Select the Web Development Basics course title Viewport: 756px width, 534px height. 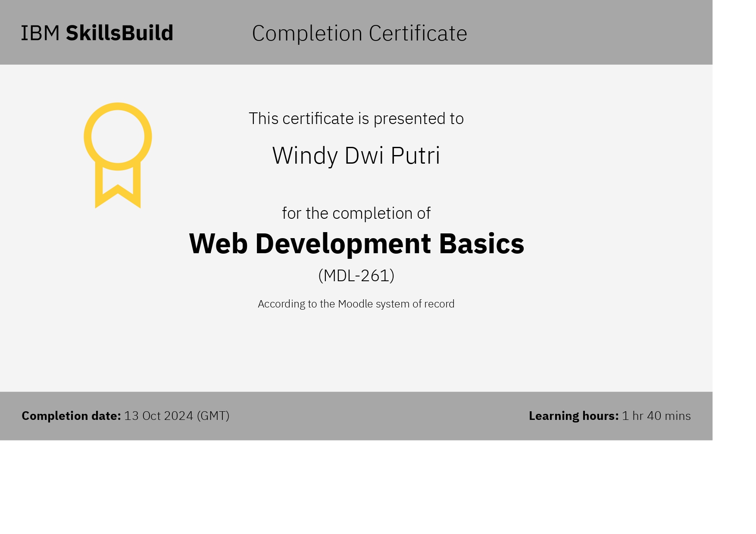(x=356, y=244)
